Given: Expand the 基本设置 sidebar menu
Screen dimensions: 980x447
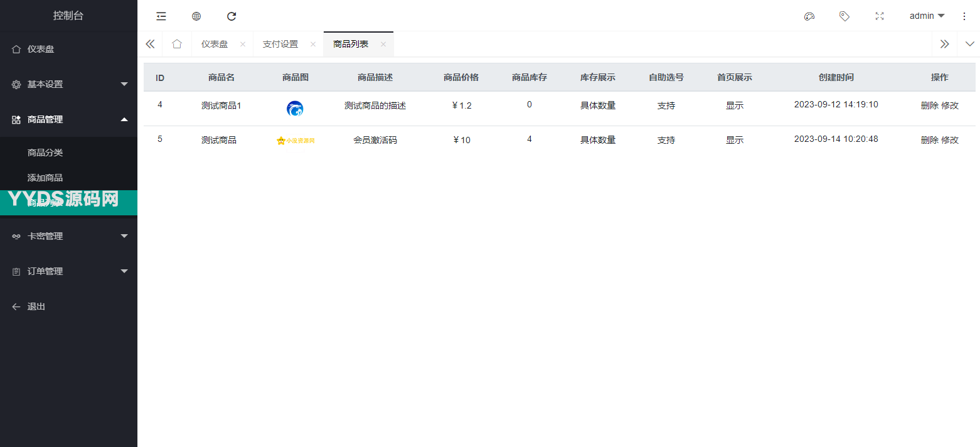Looking at the screenshot, I should point(68,84).
